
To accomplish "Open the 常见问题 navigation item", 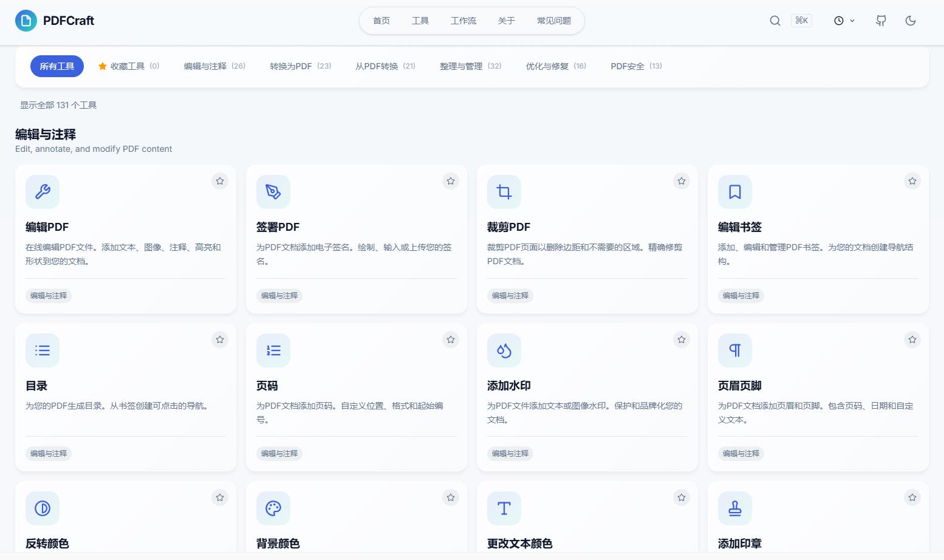I will (x=554, y=21).
